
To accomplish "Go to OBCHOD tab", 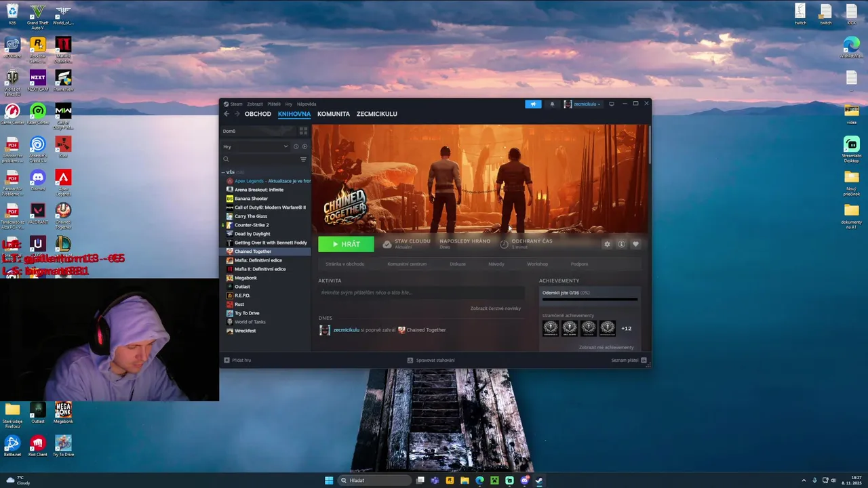I will [x=258, y=114].
